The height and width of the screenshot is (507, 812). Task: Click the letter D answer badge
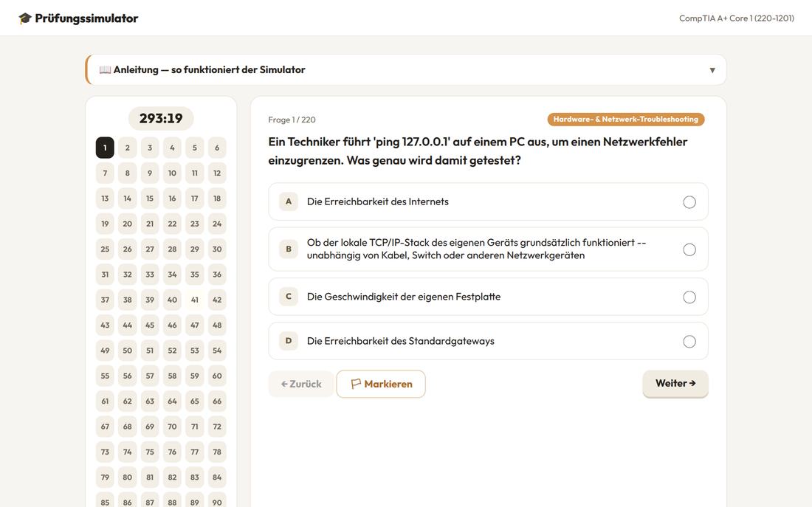click(x=289, y=341)
